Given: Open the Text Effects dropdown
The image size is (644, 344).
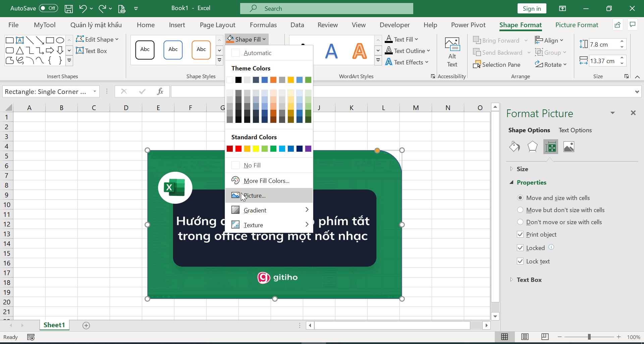Looking at the screenshot, I should tap(407, 62).
